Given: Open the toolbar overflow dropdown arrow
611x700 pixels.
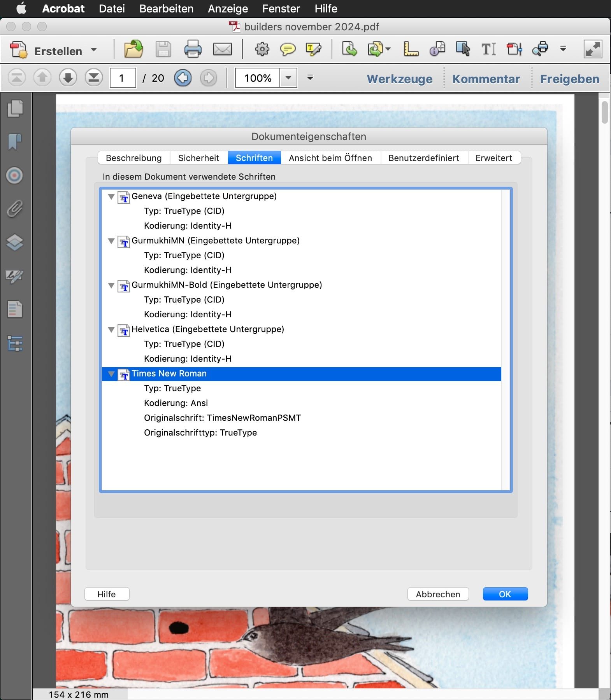Looking at the screenshot, I should click(x=563, y=49).
